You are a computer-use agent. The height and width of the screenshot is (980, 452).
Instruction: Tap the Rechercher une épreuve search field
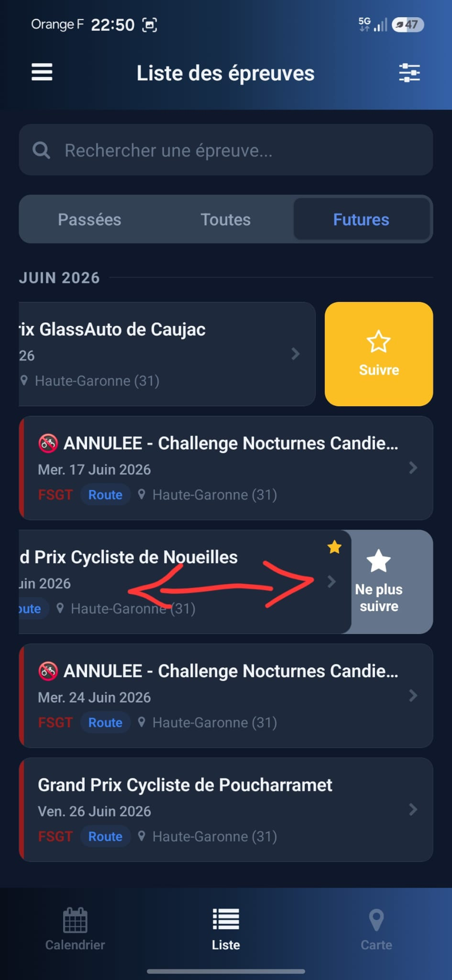coord(226,150)
